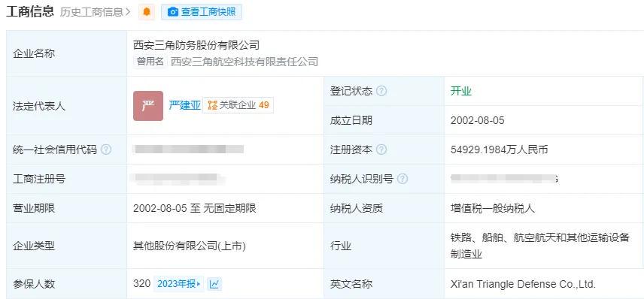Click the 纳税人资质 label cell
The image size is (644, 299).
point(384,208)
